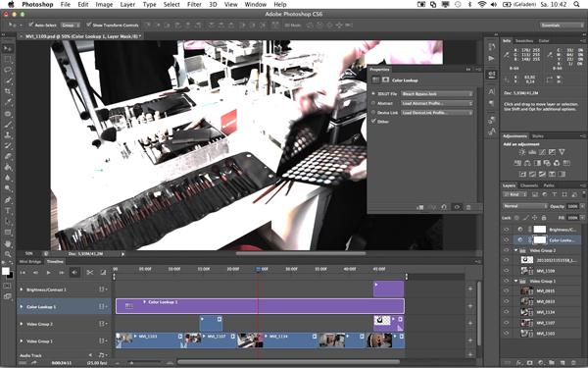Select the Crop tool

(x=8, y=91)
